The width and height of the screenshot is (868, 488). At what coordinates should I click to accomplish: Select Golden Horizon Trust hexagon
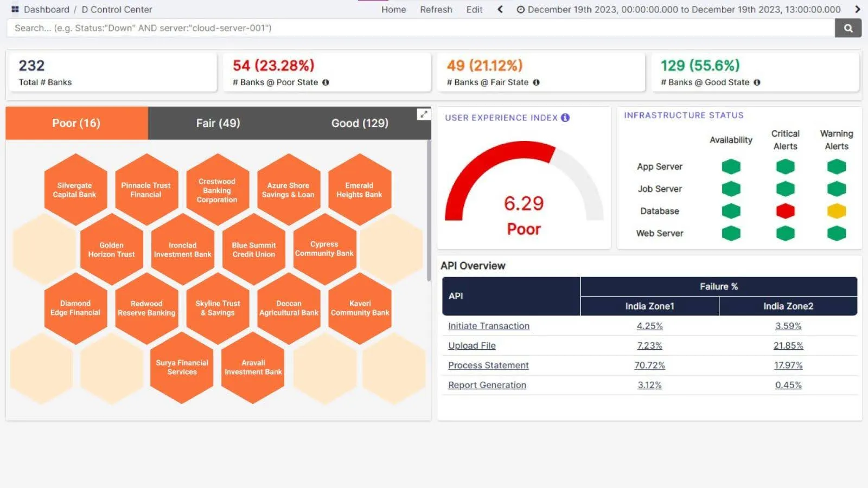coord(112,249)
